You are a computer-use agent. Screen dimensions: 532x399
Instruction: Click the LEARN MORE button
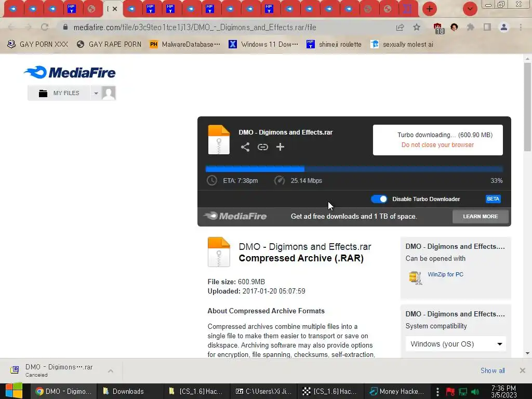click(x=481, y=216)
